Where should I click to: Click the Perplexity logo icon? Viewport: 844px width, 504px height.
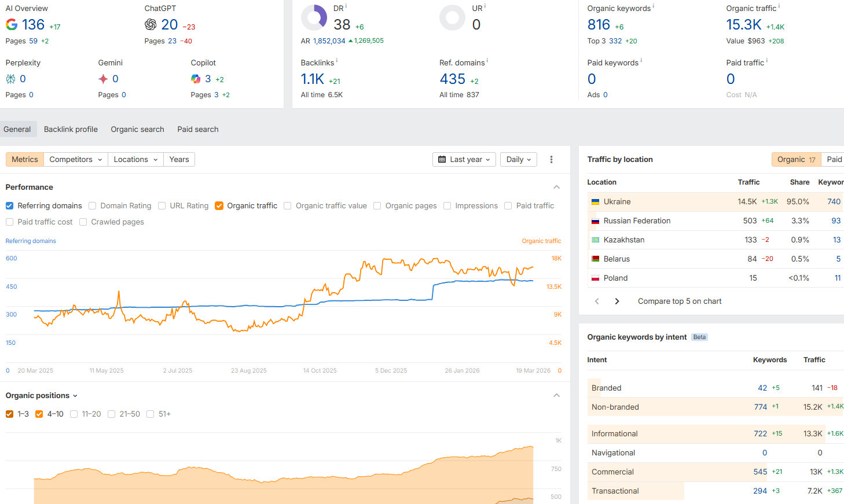pyautogui.click(x=10, y=79)
